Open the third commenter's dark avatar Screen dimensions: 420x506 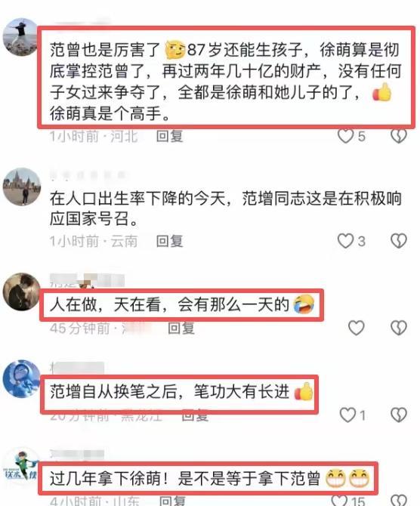22,292
